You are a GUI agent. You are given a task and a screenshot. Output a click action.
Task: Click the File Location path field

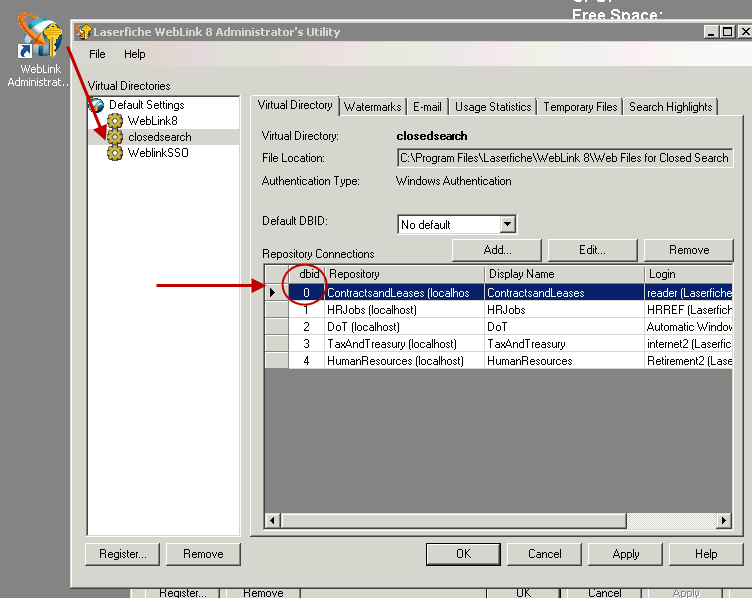coord(565,158)
